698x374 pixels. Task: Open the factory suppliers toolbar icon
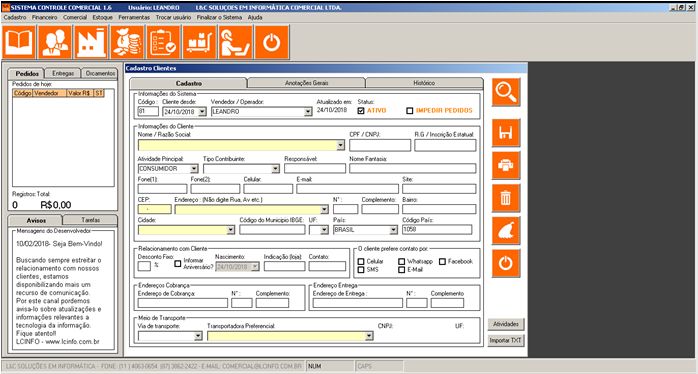(x=91, y=42)
